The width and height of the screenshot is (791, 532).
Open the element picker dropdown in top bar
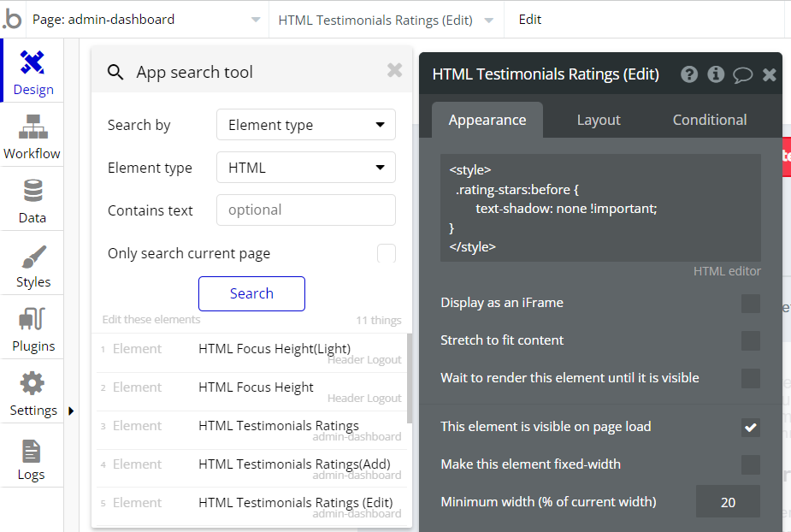(x=386, y=21)
